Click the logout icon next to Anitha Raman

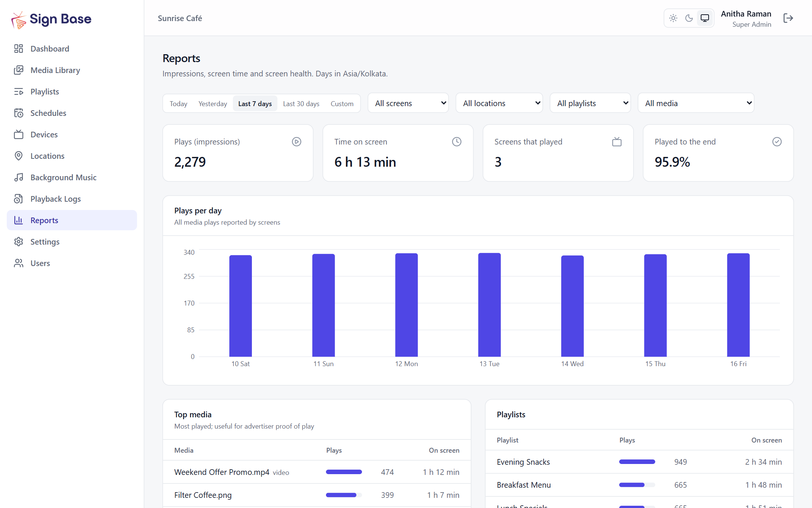click(x=788, y=18)
